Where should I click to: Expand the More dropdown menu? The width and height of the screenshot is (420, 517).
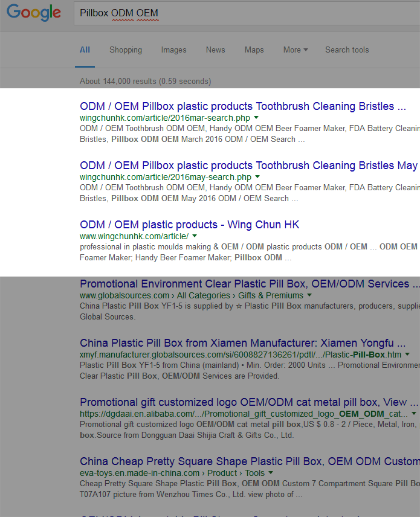[x=296, y=50]
